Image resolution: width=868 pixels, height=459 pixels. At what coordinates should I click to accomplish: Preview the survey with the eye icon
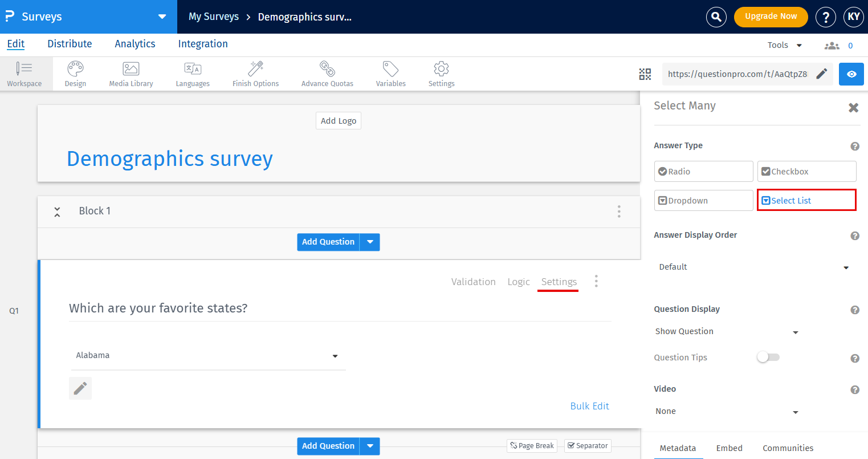coord(851,74)
